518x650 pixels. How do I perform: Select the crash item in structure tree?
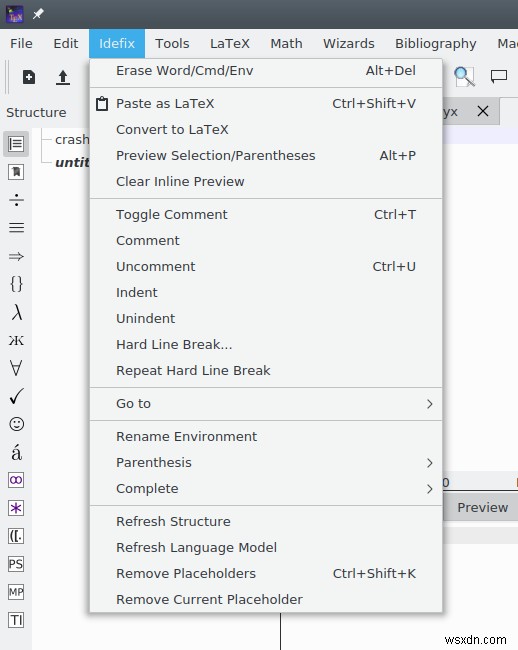72,140
